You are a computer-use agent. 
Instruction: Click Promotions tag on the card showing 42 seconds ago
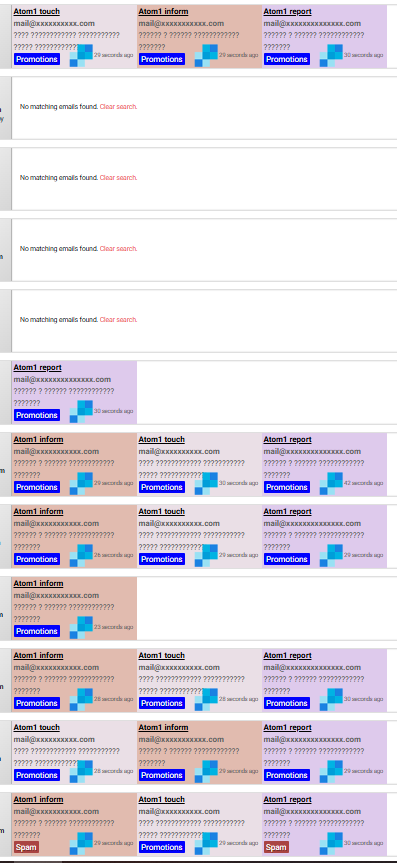287,487
